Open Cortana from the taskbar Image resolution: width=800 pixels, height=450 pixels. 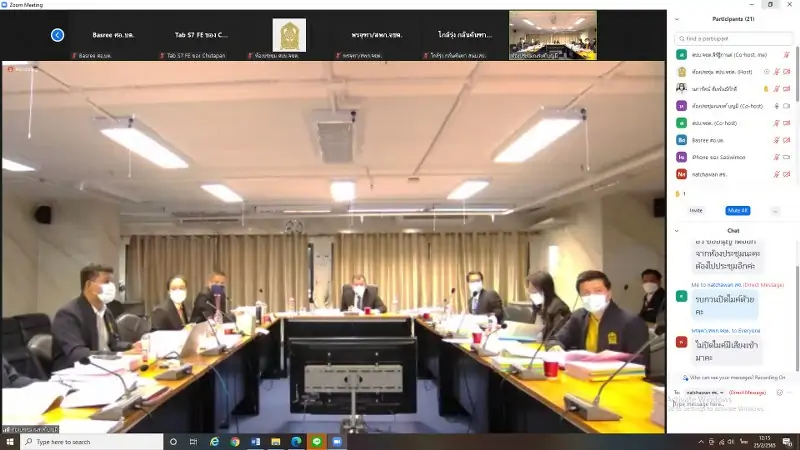173,442
